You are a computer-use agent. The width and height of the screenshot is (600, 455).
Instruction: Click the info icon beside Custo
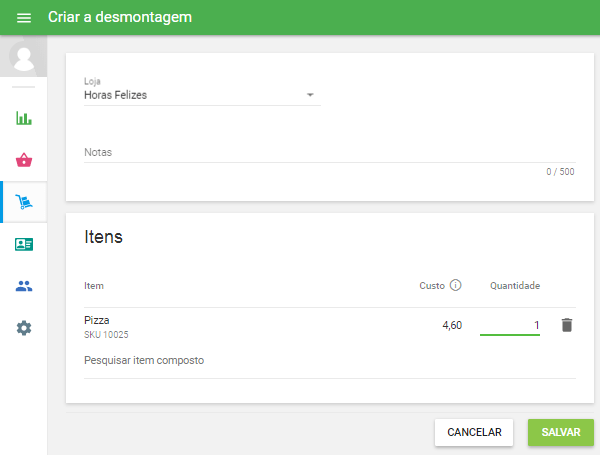click(x=456, y=286)
